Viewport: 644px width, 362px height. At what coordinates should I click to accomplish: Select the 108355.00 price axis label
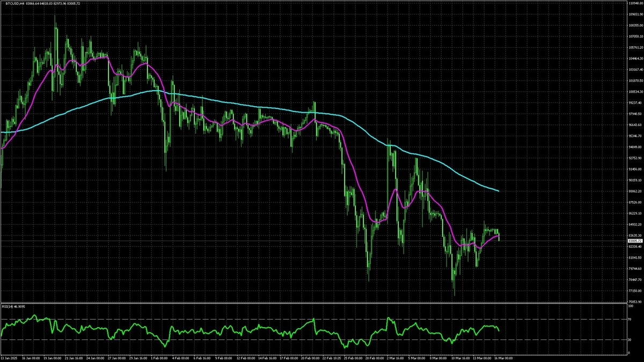tap(635, 25)
